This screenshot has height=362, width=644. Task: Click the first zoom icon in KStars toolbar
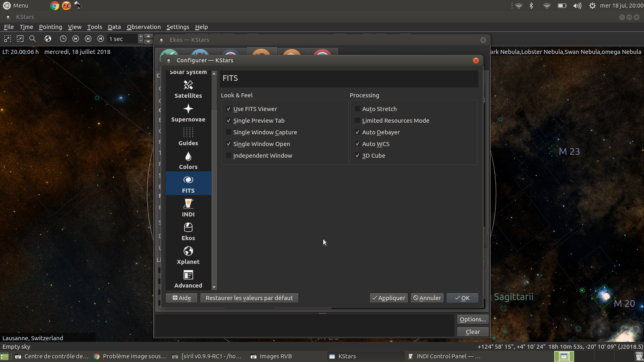(x=8, y=39)
